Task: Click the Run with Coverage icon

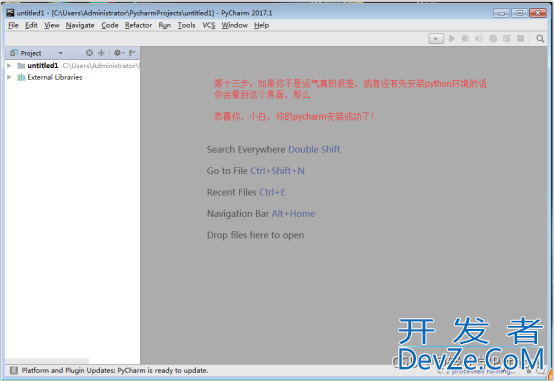Action: point(479,39)
